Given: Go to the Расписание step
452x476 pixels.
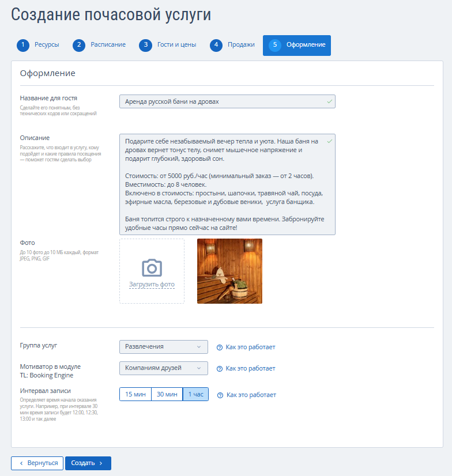Looking at the screenshot, I should click(108, 44).
